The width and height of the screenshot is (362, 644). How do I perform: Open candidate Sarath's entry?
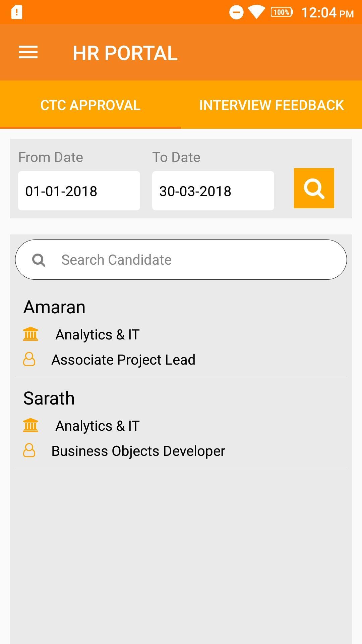[181, 423]
